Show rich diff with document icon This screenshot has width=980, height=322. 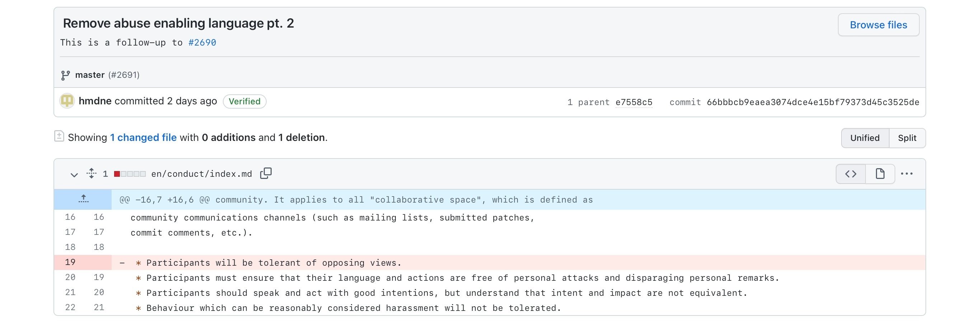point(880,174)
